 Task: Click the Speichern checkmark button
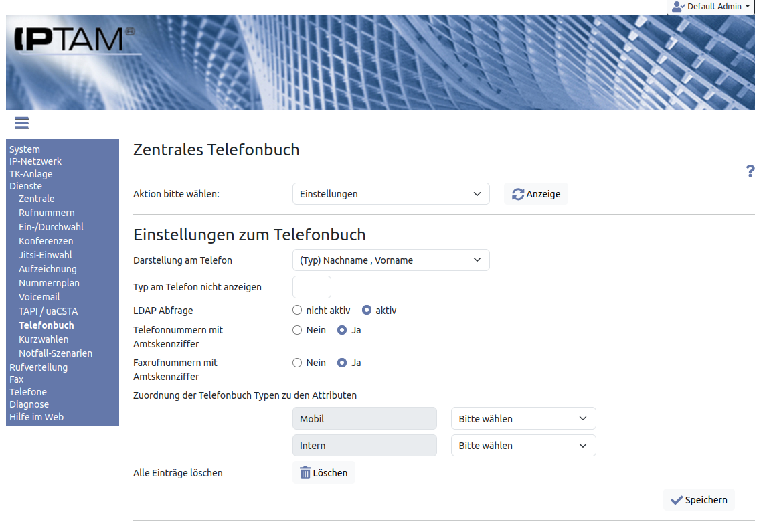pos(699,500)
